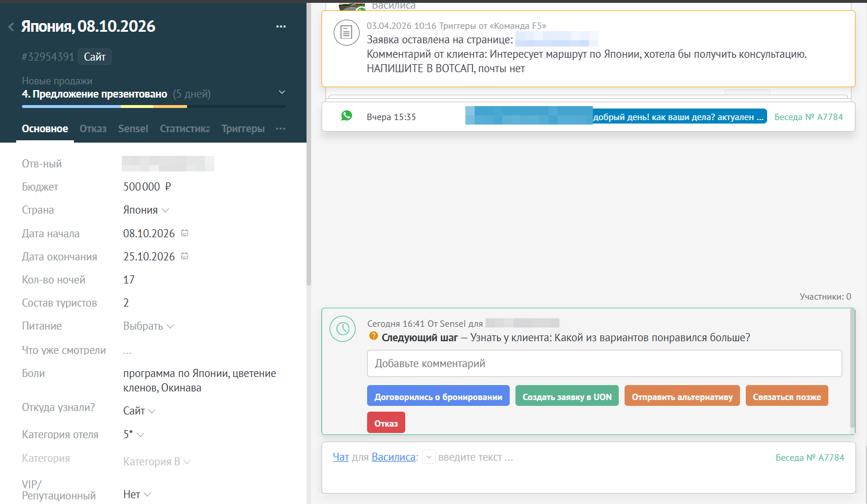Viewport: 867px width, 504px height.
Task: Open Беседа № A7784 link in chat box
Action: tap(810, 457)
